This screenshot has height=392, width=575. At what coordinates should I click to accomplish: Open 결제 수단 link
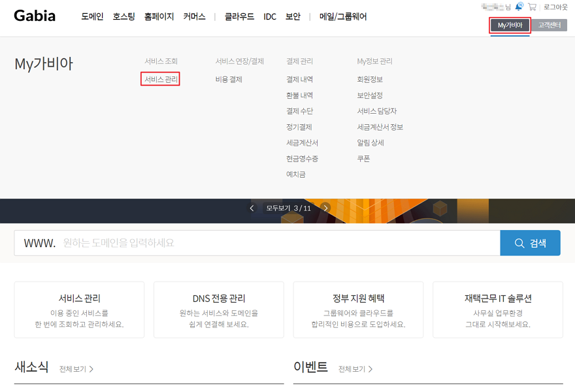(300, 111)
